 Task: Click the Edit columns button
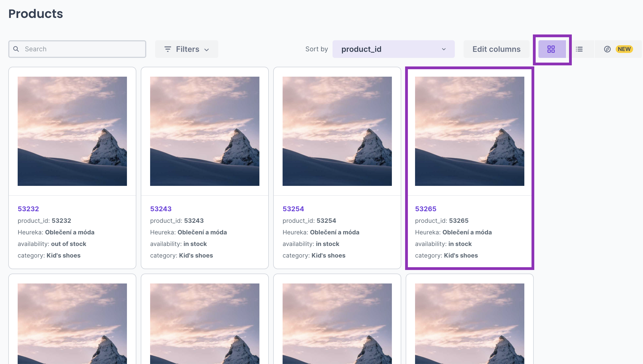point(496,49)
